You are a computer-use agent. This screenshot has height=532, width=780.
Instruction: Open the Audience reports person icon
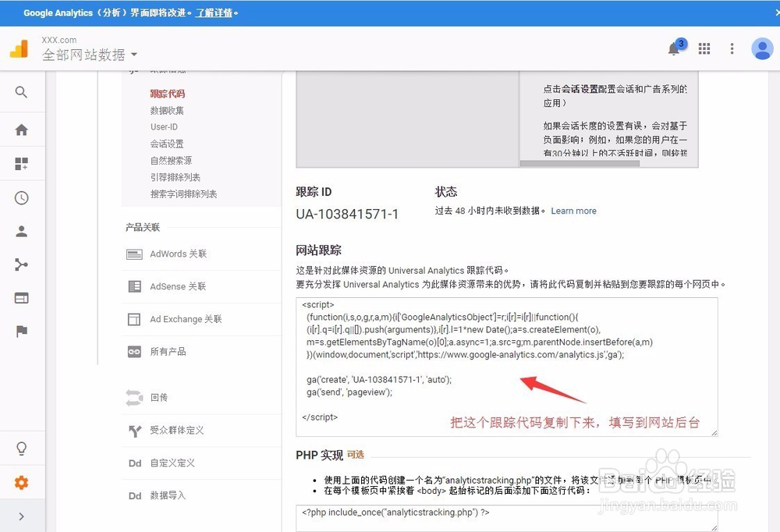click(x=22, y=231)
